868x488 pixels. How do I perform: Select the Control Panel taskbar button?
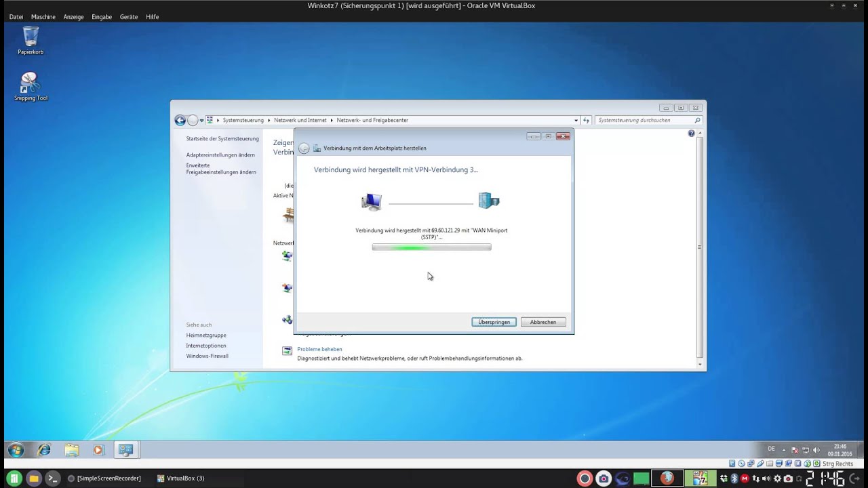[125, 450]
